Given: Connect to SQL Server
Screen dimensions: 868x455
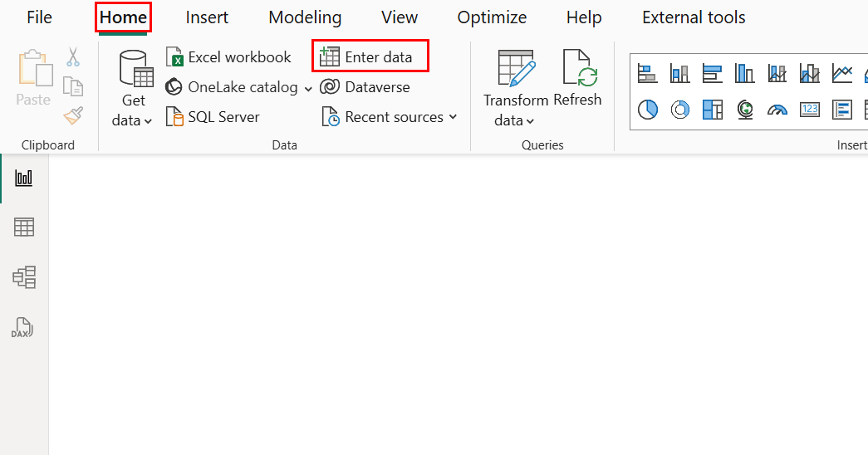Looking at the screenshot, I should pos(213,117).
